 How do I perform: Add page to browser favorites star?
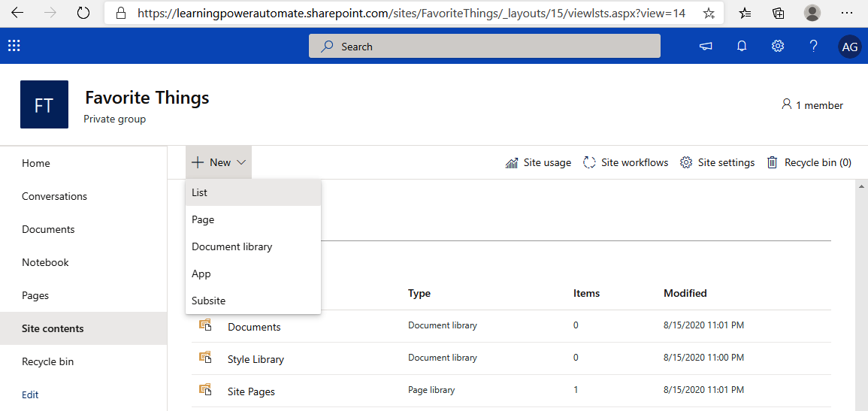[709, 14]
